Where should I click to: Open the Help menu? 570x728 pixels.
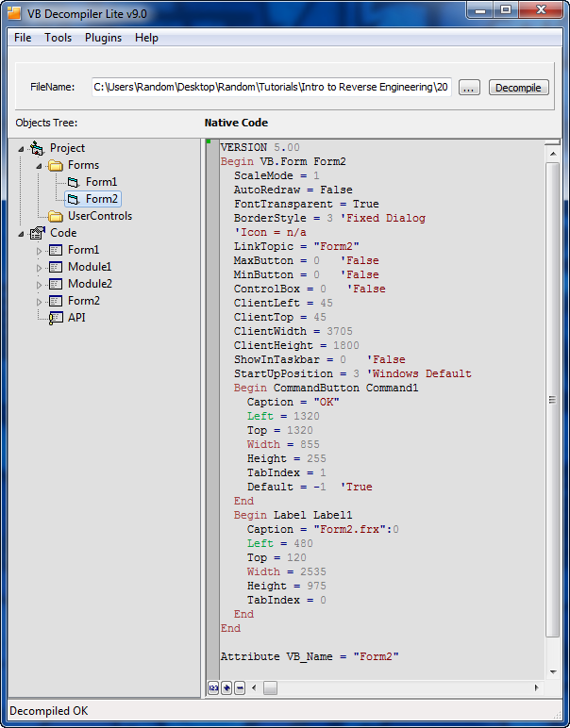(146, 38)
